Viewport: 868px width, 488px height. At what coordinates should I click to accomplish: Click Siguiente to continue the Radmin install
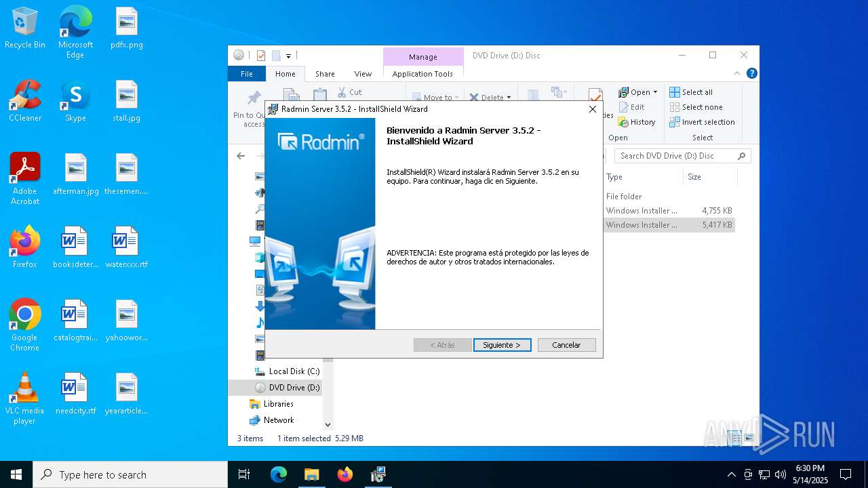click(x=502, y=345)
